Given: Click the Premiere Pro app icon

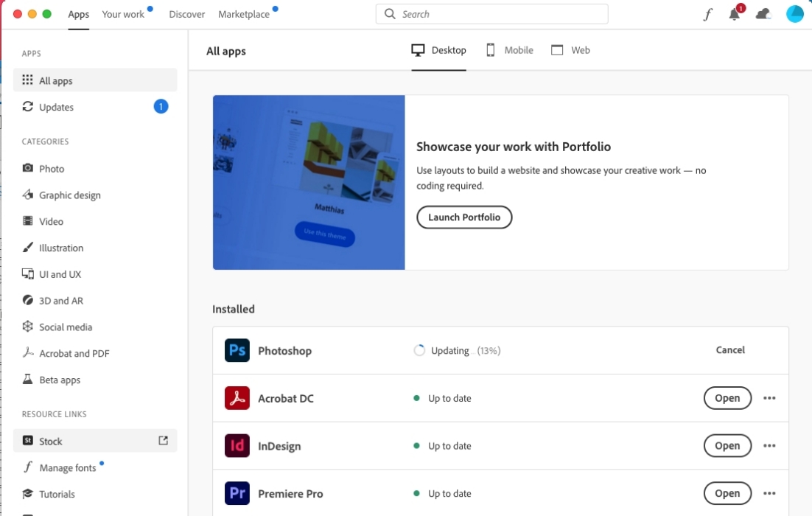Looking at the screenshot, I should pos(237,493).
